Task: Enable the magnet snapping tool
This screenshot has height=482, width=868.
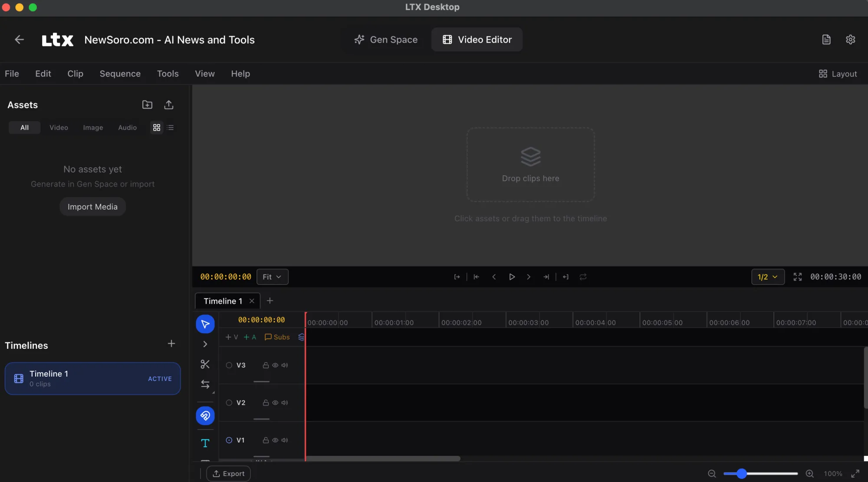Action: click(205, 415)
